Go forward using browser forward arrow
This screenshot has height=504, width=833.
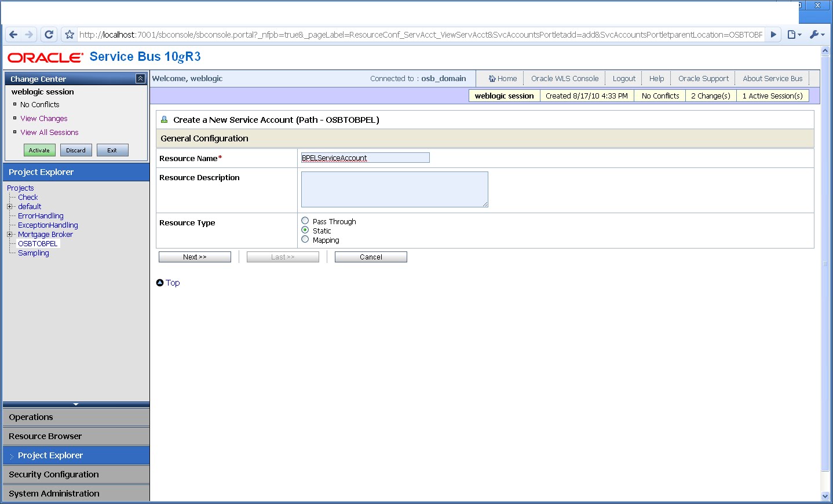click(28, 35)
